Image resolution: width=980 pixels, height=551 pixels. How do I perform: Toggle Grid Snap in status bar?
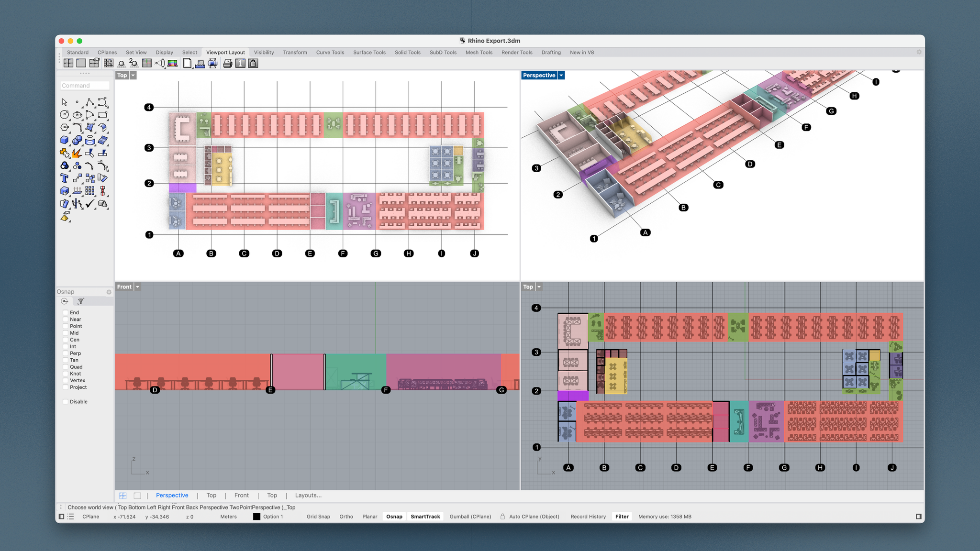point(318,517)
